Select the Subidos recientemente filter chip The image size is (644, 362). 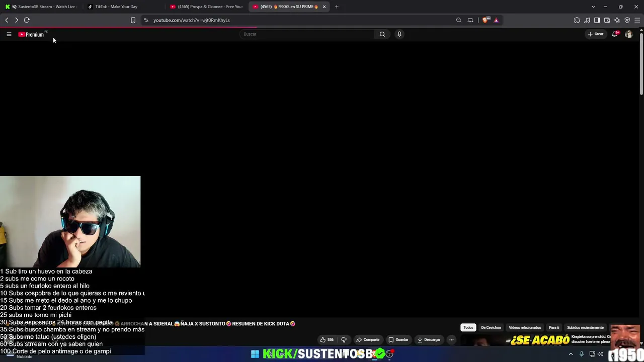(585, 328)
